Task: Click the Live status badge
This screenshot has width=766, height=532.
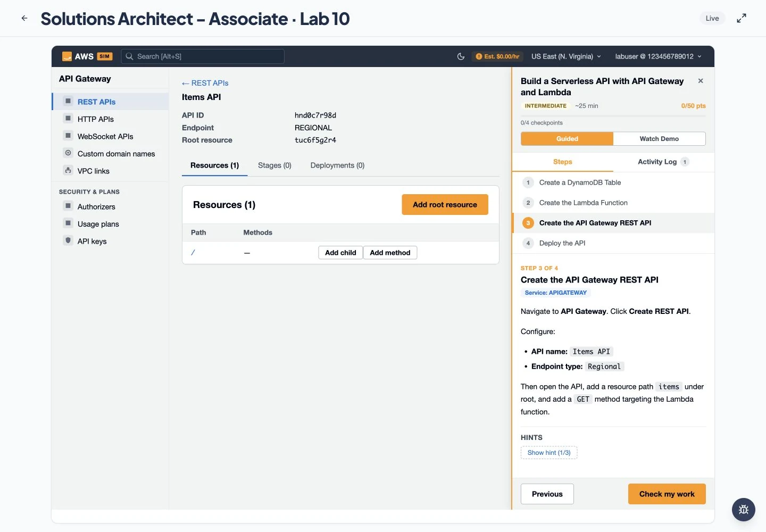Action: point(712,18)
